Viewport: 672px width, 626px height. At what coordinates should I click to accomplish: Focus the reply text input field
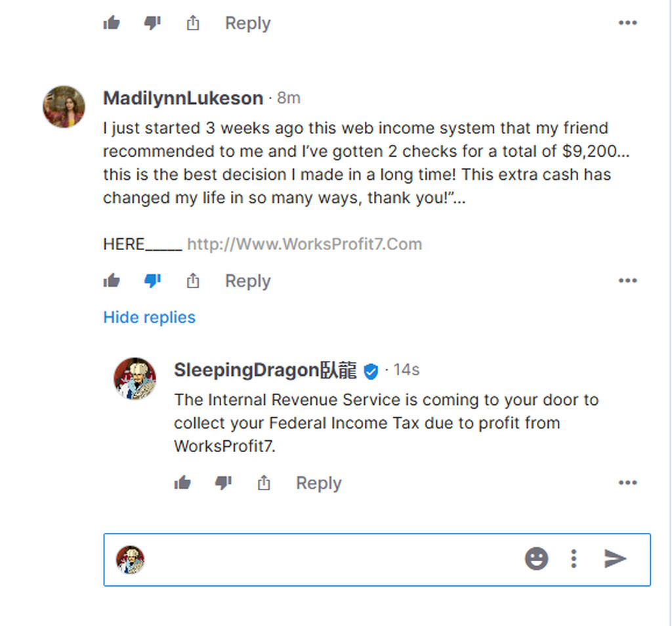(x=328, y=559)
